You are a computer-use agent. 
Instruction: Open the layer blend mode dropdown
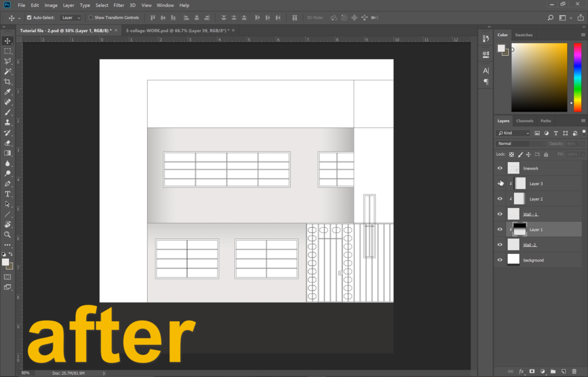tap(520, 144)
